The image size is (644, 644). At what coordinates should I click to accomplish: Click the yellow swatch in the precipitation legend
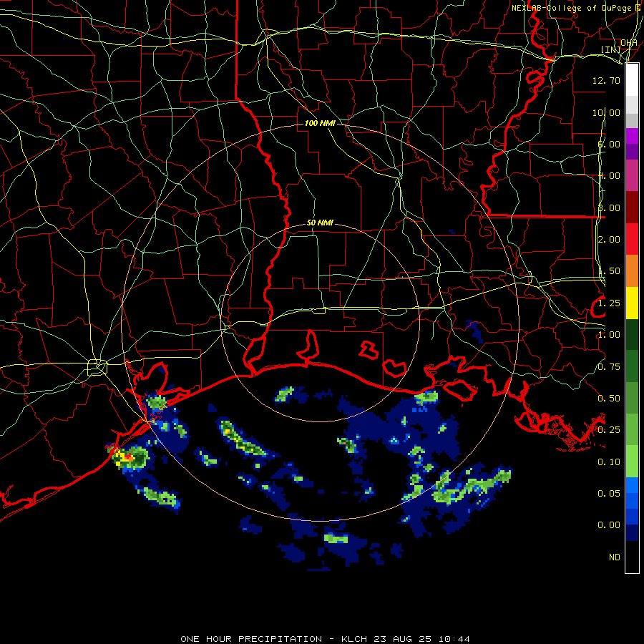pyautogui.click(x=632, y=303)
